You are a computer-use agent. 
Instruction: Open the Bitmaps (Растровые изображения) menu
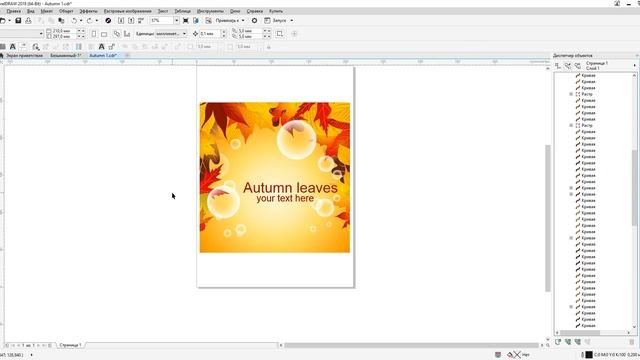tap(127, 11)
